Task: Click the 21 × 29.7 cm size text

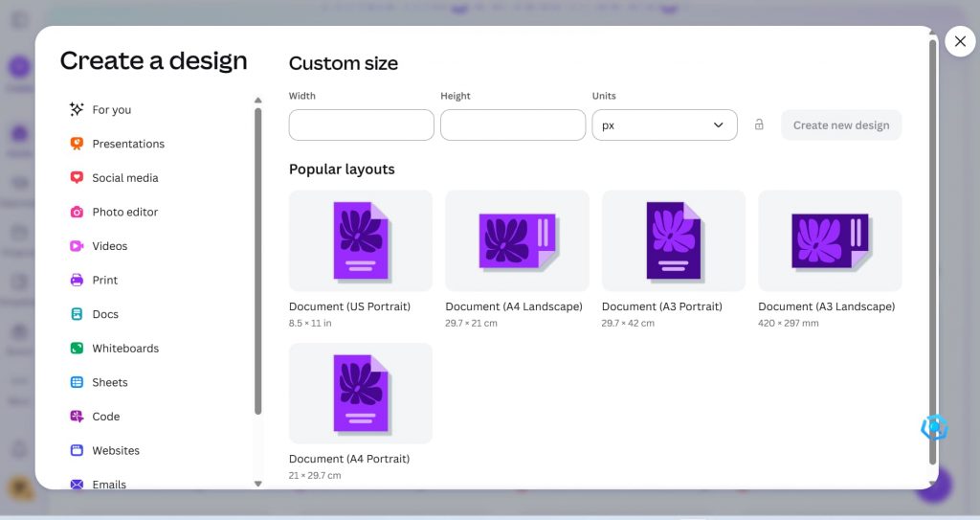Action: (315, 476)
